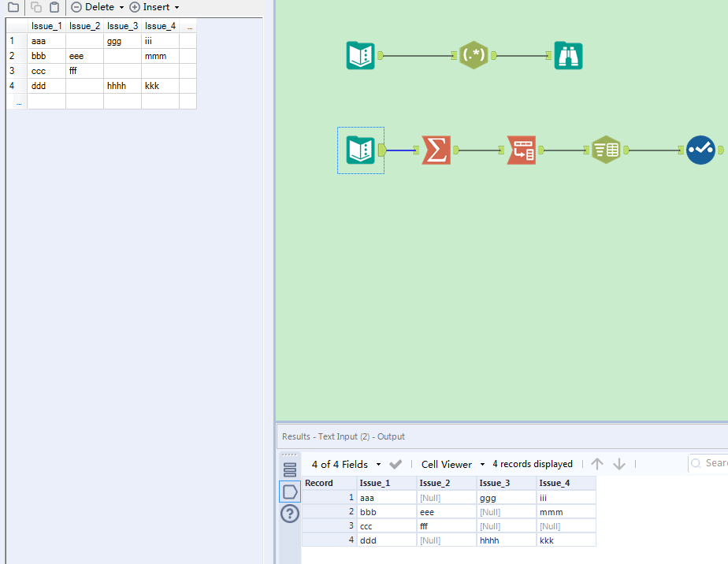Select the blue checkmark tool at workflow end
Screen dimensions: 728x564
pyautogui.click(x=700, y=149)
